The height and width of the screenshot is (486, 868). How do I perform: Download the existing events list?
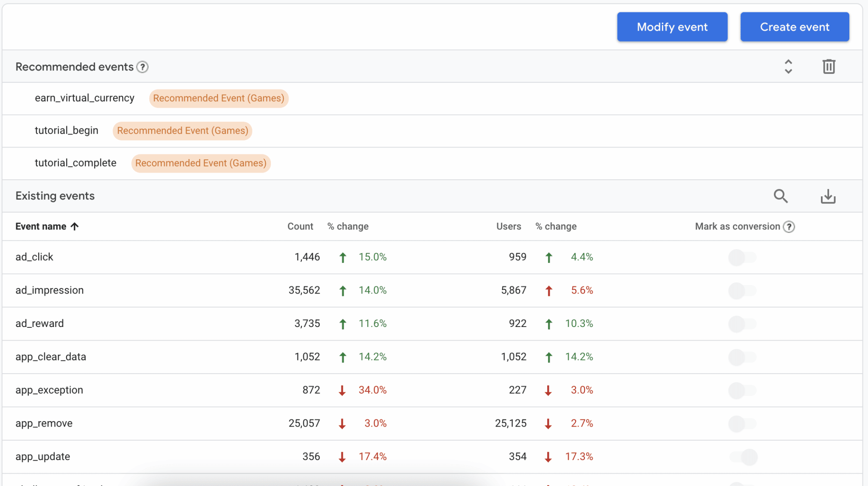tap(828, 196)
